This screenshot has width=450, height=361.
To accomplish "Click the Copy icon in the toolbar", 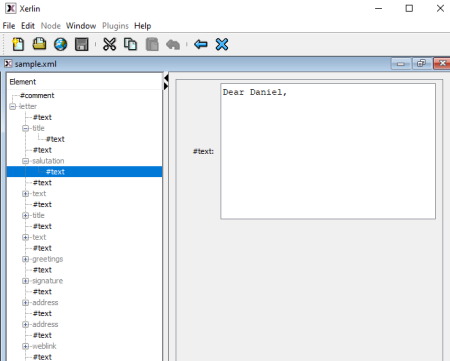I will tap(130, 44).
